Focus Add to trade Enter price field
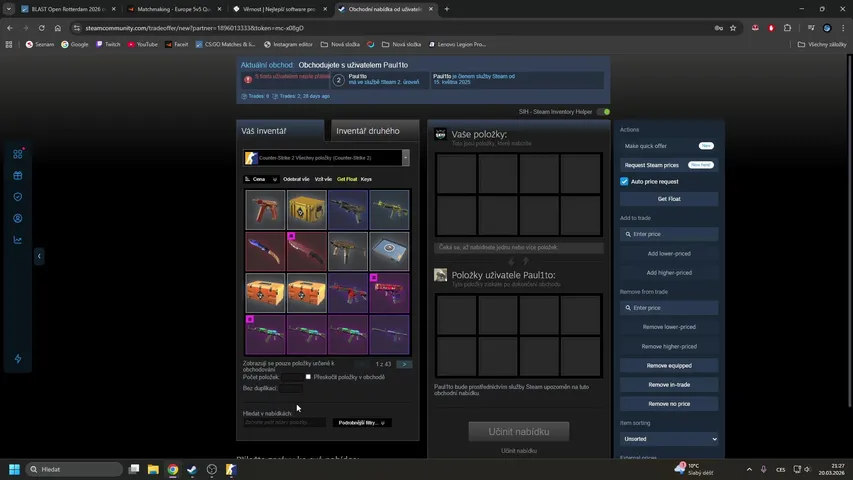The height and width of the screenshot is (480, 853). (669, 234)
